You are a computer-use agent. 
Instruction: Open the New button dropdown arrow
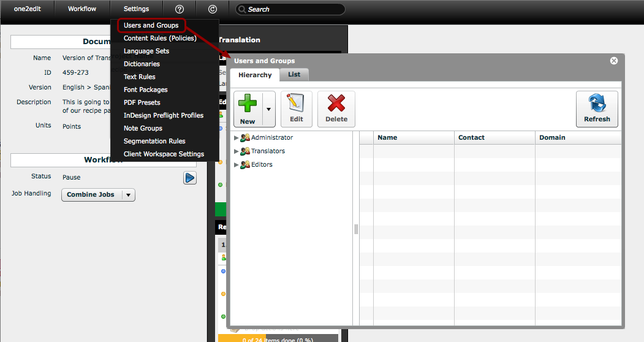tap(268, 109)
